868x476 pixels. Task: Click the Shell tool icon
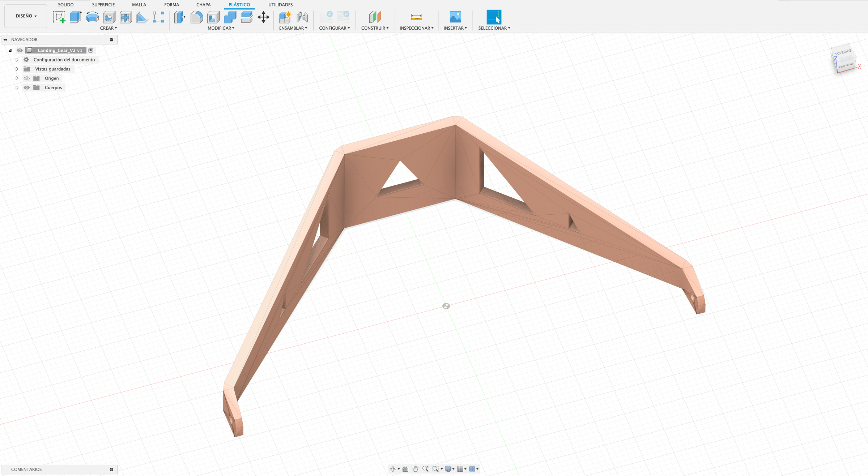[x=213, y=17]
